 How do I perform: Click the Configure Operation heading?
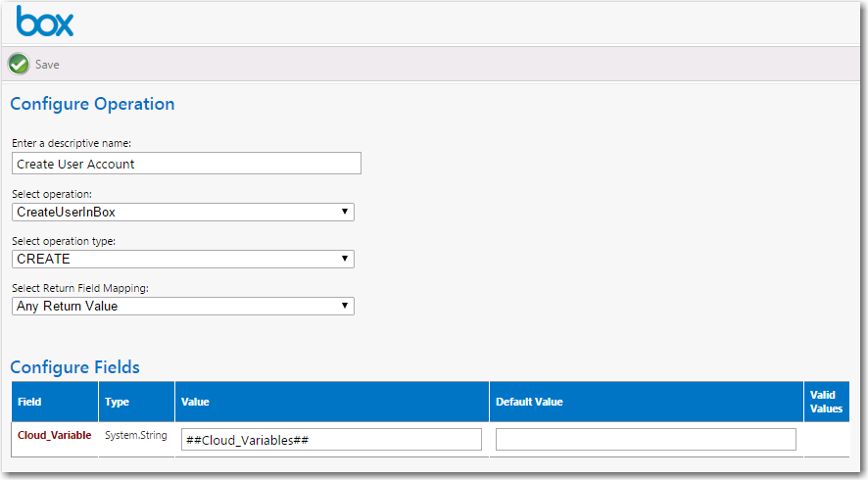[x=92, y=104]
